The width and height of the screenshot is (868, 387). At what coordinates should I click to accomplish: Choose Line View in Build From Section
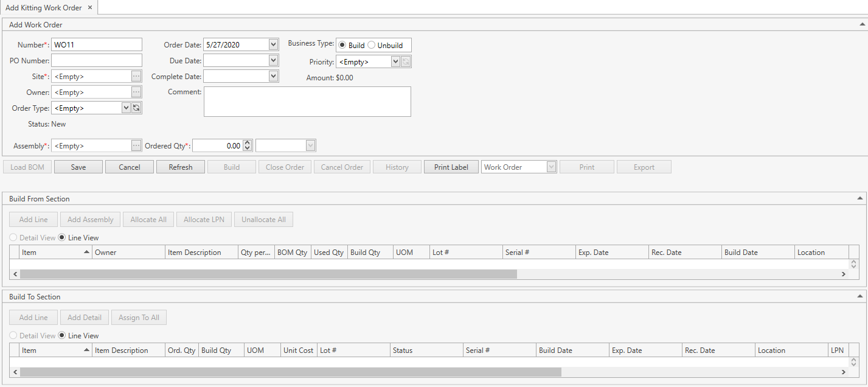pyautogui.click(x=62, y=238)
